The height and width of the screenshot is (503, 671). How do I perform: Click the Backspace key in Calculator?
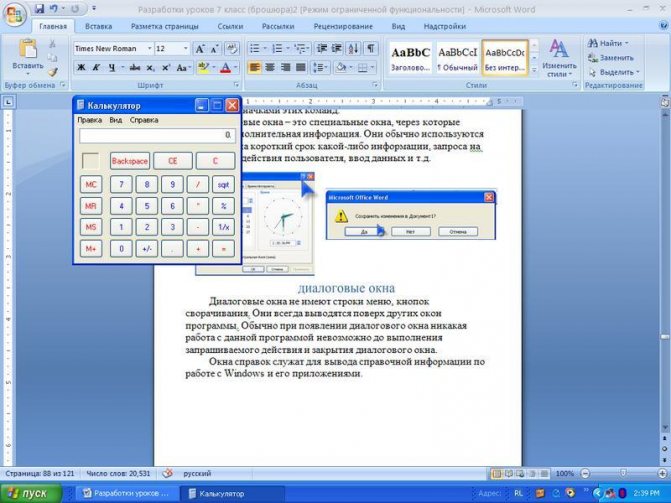point(129,160)
